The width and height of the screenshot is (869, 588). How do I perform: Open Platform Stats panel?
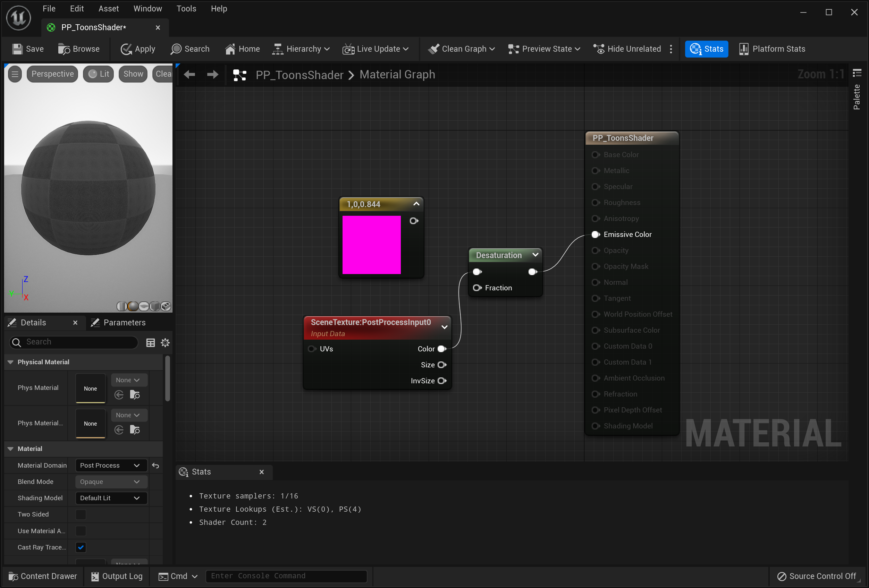coord(772,49)
